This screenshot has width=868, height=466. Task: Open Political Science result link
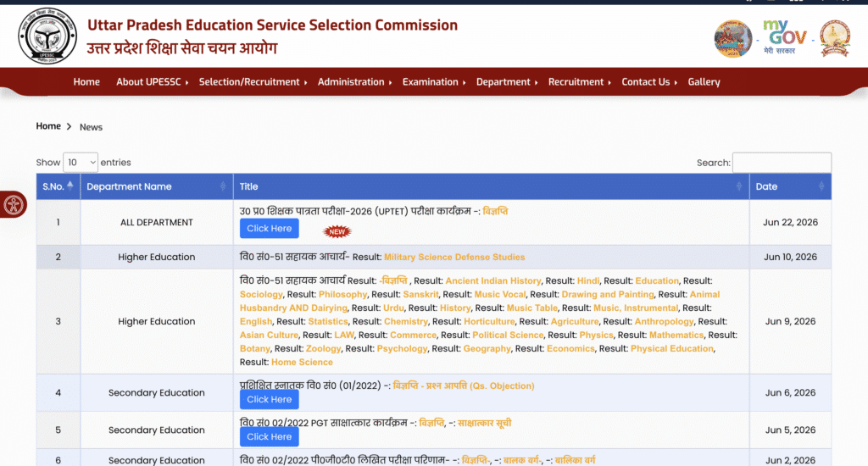click(508, 335)
